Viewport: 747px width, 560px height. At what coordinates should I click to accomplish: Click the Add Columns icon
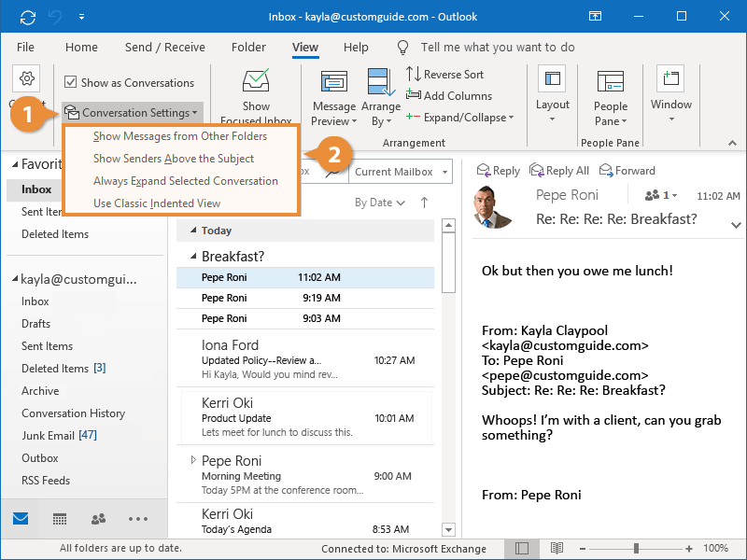pyautogui.click(x=414, y=95)
